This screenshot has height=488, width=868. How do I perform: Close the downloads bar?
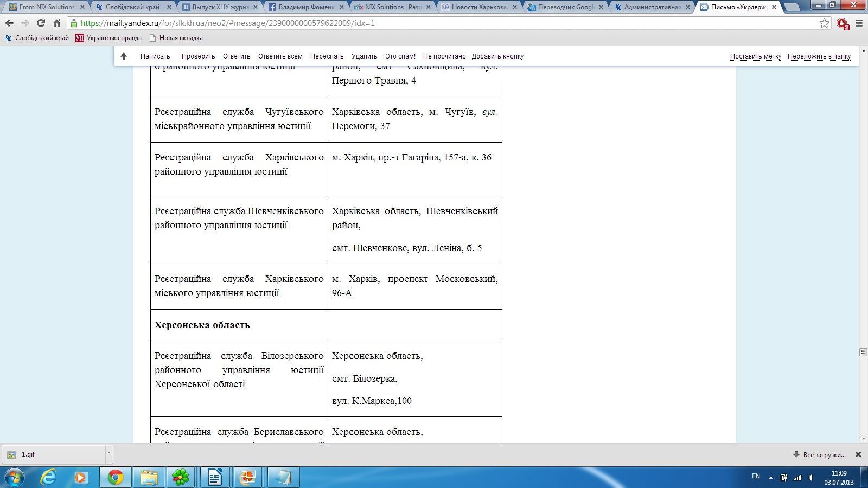(858, 454)
